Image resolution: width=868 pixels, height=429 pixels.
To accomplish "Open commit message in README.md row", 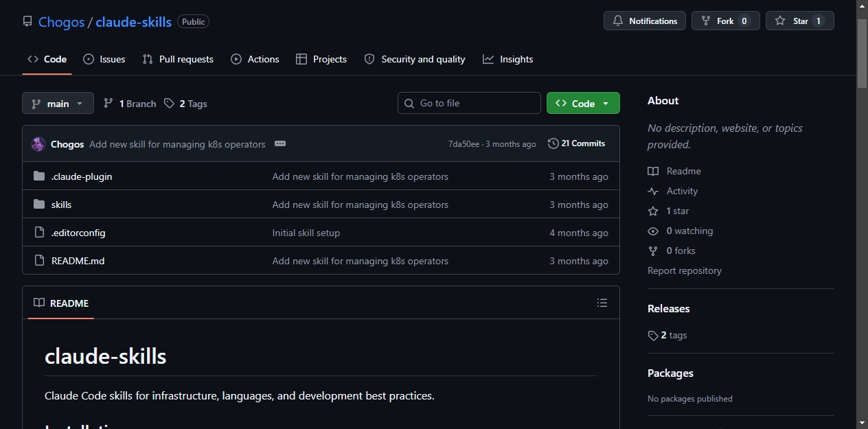I will click(x=361, y=261).
